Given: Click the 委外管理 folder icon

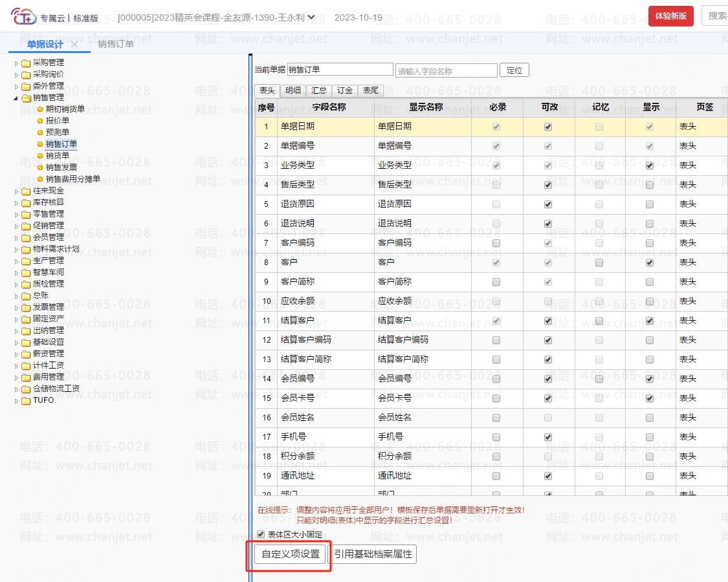Looking at the screenshot, I should (26, 86).
